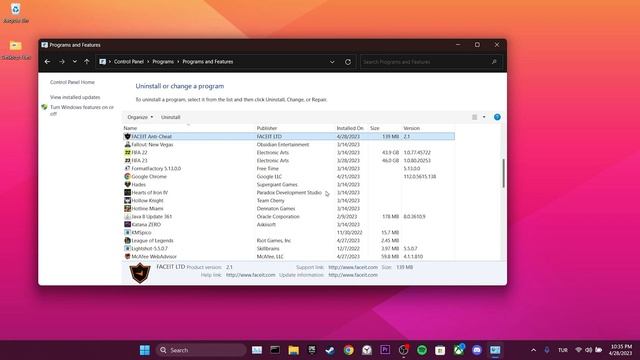
Task: Go up one level with the up arrow
Action: [87, 62]
